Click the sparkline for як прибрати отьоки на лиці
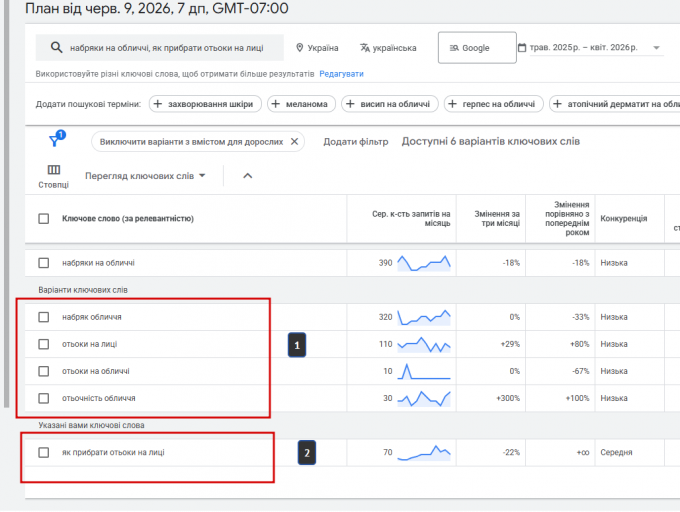Screen dimensions: 680x512 [424, 452]
